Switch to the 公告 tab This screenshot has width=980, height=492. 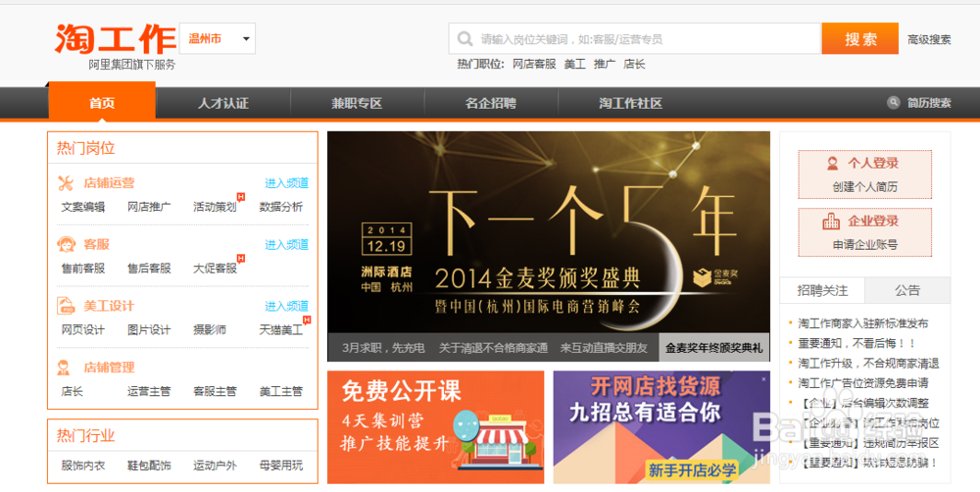[x=907, y=291]
